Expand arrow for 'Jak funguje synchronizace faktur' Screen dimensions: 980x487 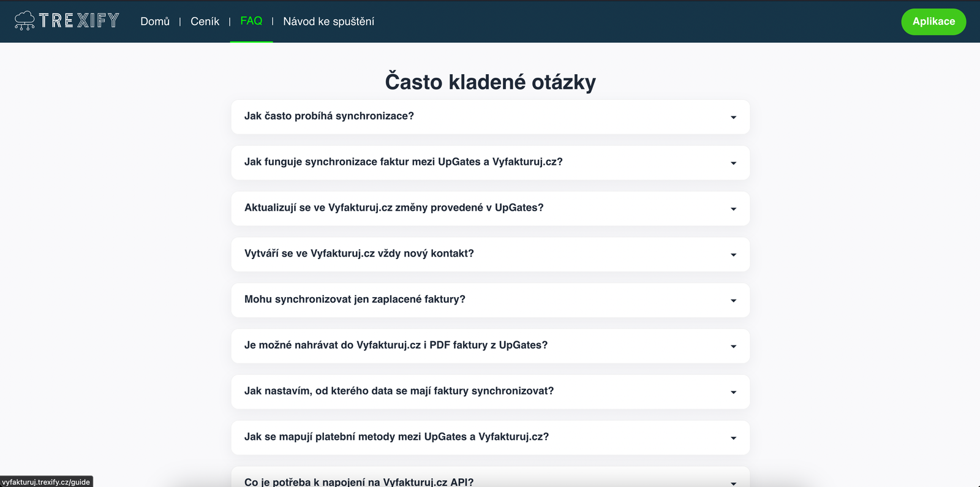(733, 163)
